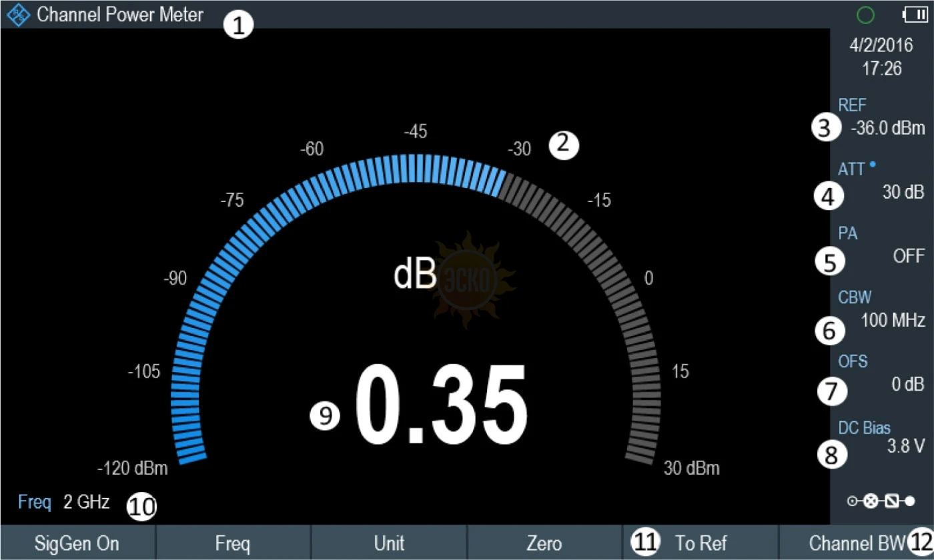
Task: Click the -75 gauge scale label
Action: tap(231, 201)
